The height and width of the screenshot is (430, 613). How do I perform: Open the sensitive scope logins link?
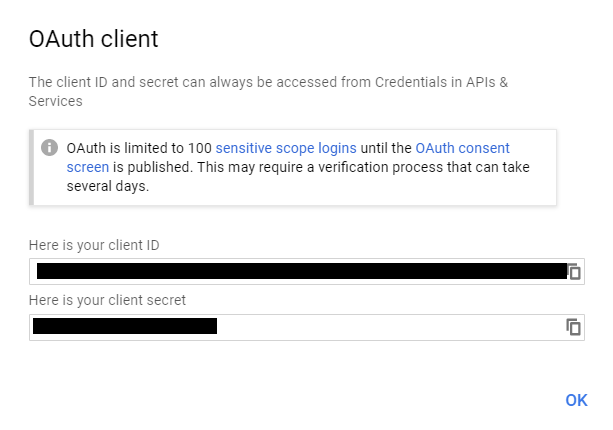point(286,148)
